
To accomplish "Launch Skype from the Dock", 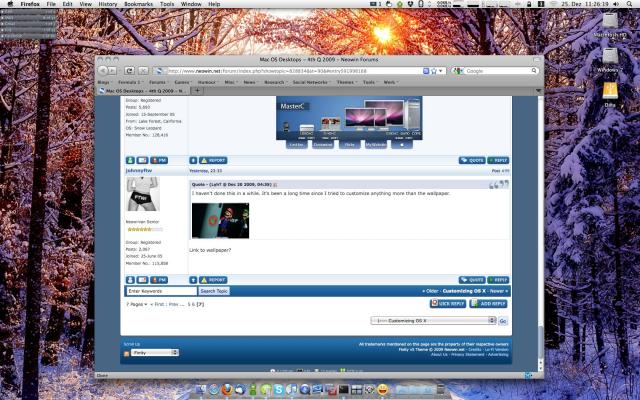I will point(279,390).
